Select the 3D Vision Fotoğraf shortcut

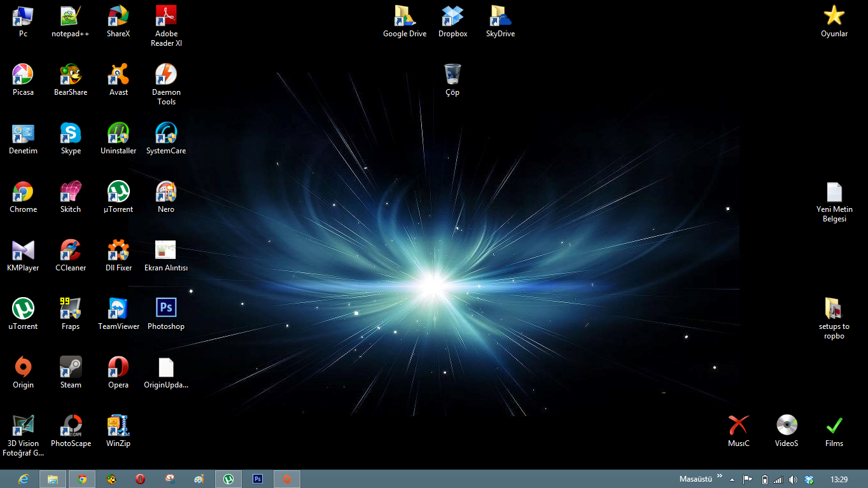tap(23, 436)
